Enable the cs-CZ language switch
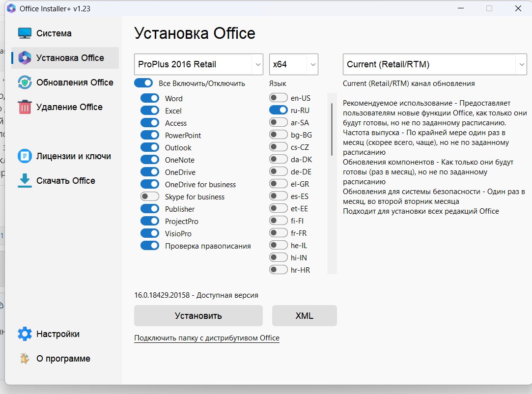Image resolution: width=532 pixels, height=394 pixels. tap(279, 147)
